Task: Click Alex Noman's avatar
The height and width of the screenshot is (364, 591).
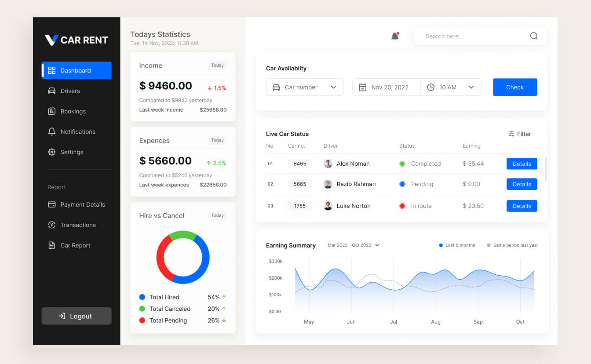Action: [x=328, y=164]
